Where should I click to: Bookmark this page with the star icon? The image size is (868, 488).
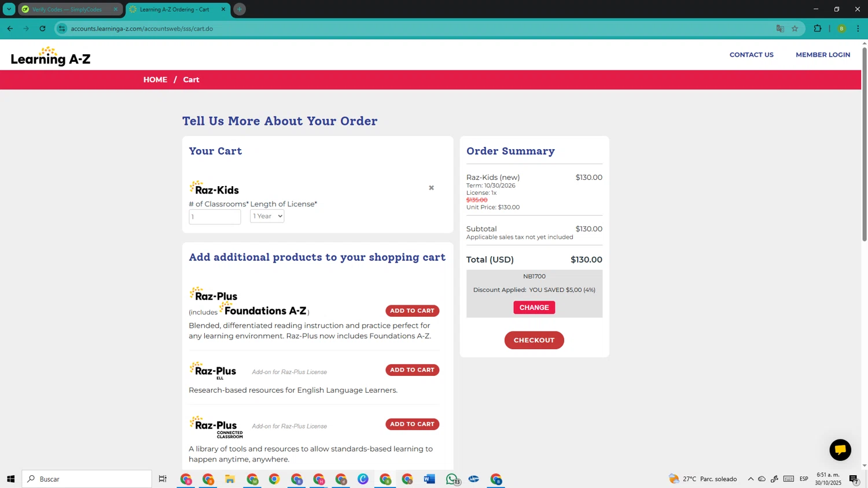795,28
